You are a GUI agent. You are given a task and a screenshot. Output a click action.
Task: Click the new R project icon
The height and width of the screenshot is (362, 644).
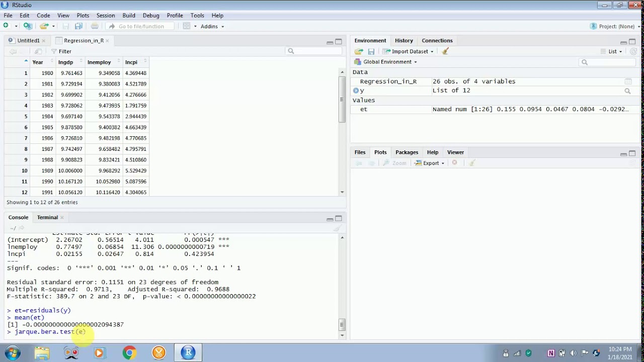pos(28,26)
